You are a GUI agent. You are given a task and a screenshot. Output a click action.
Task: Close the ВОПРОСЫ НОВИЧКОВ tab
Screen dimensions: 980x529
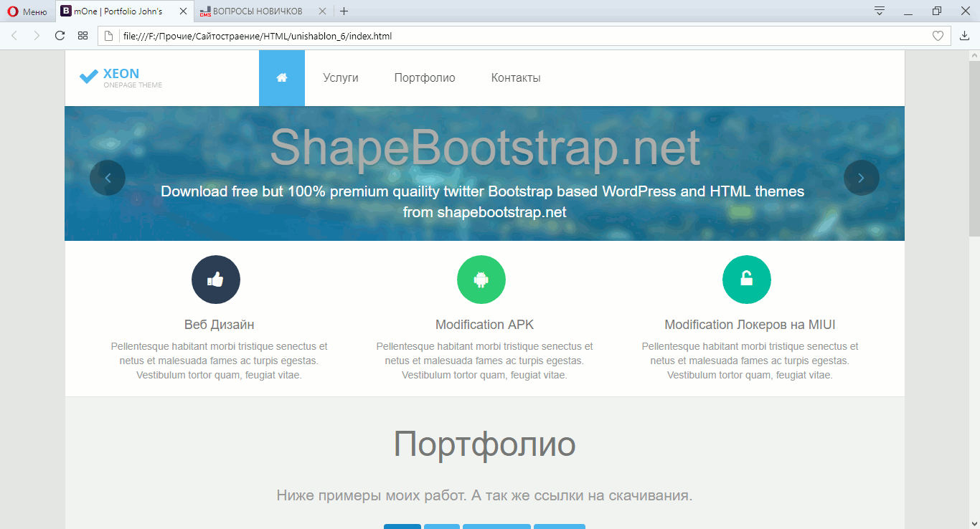tap(322, 11)
